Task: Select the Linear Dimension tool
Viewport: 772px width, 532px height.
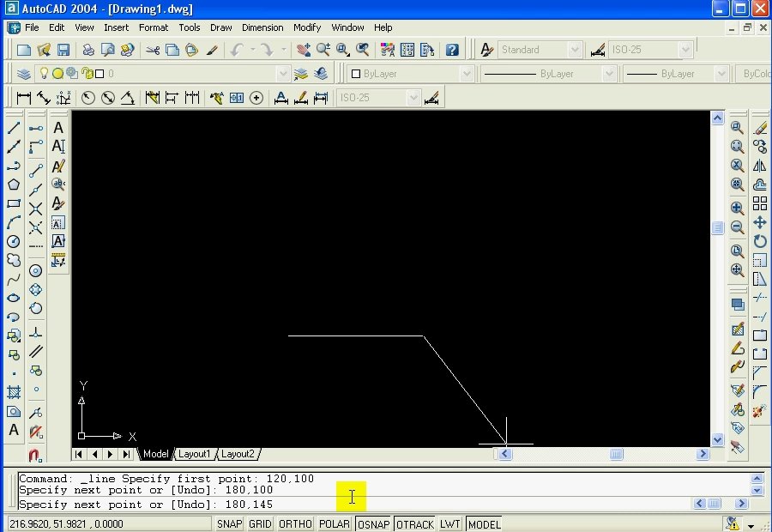Action: (24, 98)
